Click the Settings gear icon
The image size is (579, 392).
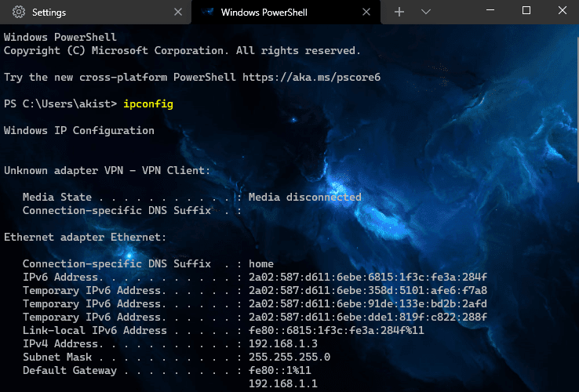tap(19, 13)
